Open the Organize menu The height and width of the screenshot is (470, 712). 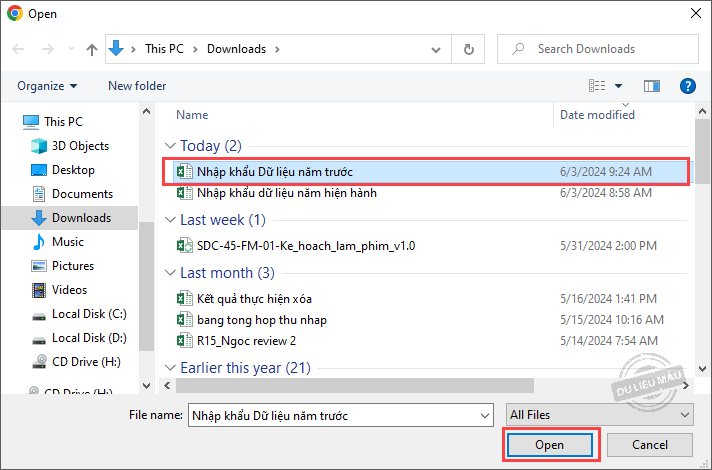47,86
